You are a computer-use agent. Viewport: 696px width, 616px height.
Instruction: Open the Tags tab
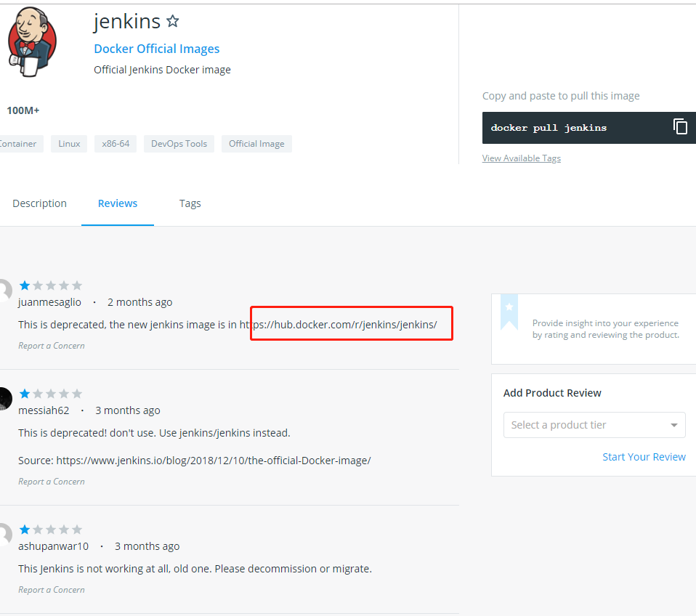[190, 203]
